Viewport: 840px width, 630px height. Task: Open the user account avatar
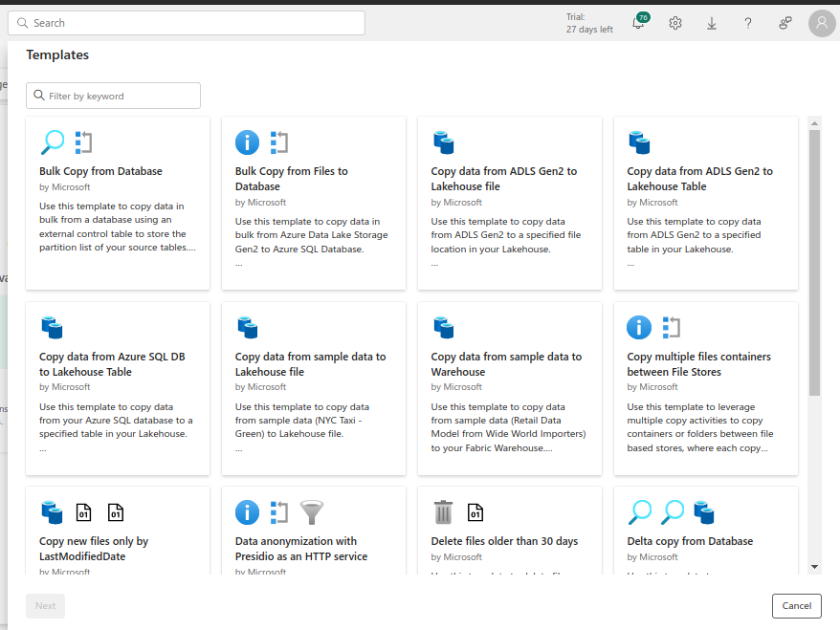[822, 23]
